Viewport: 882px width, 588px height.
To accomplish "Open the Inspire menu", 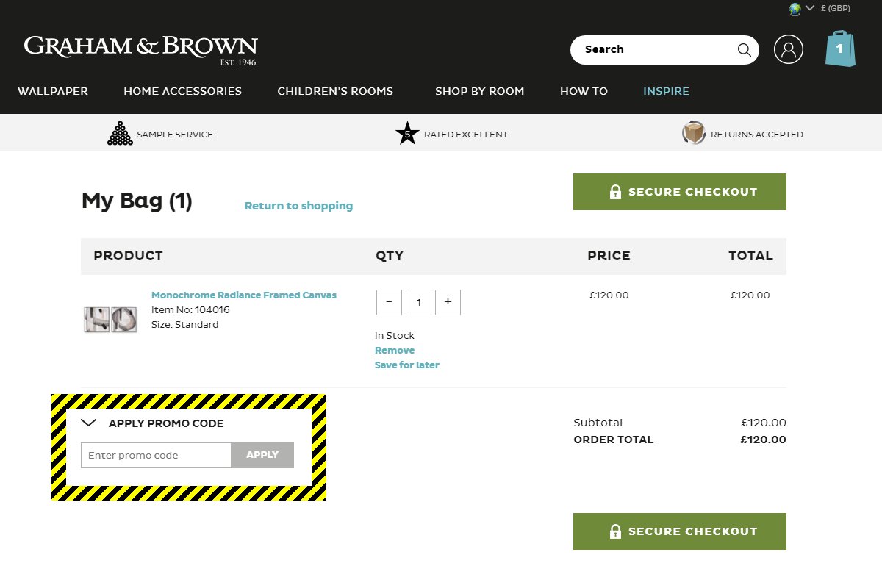I will tap(666, 91).
